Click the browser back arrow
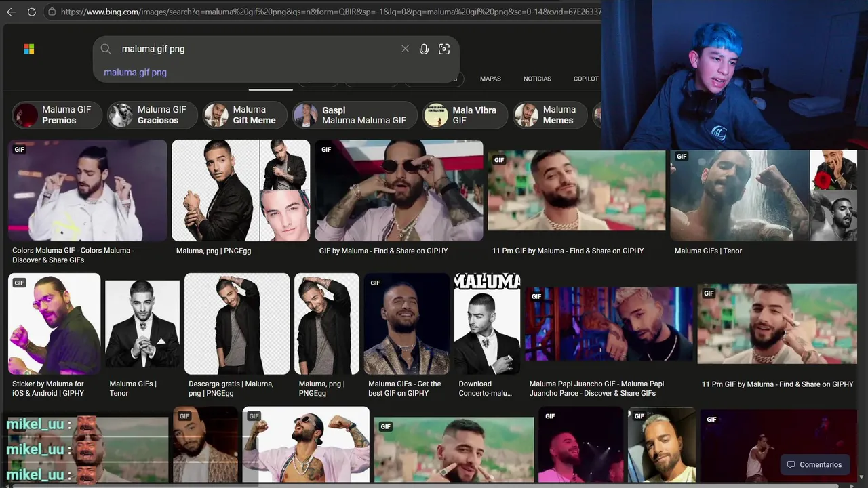This screenshot has width=868, height=488. (11, 12)
